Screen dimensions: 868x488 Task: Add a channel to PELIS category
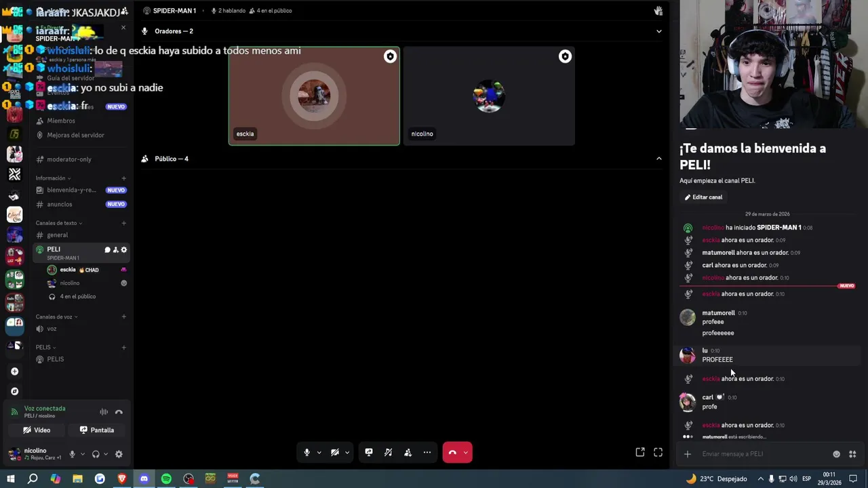(x=123, y=347)
